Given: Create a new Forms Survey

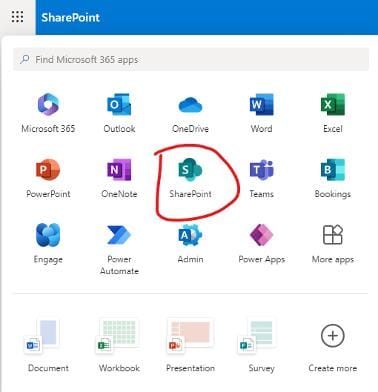Looking at the screenshot, I should pyautogui.click(x=262, y=346).
